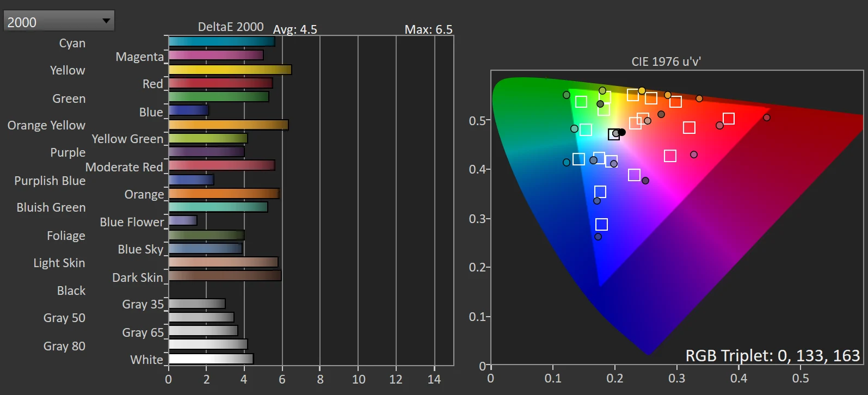This screenshot has height=395, width=868.
Task: Click the CIE 1976 u'v' chart title
Action: click(x=666, y=61)
